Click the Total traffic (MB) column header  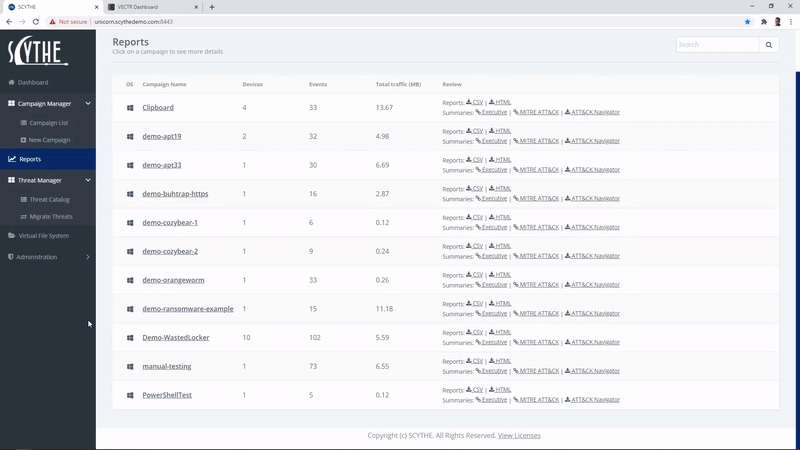[398, 84]
